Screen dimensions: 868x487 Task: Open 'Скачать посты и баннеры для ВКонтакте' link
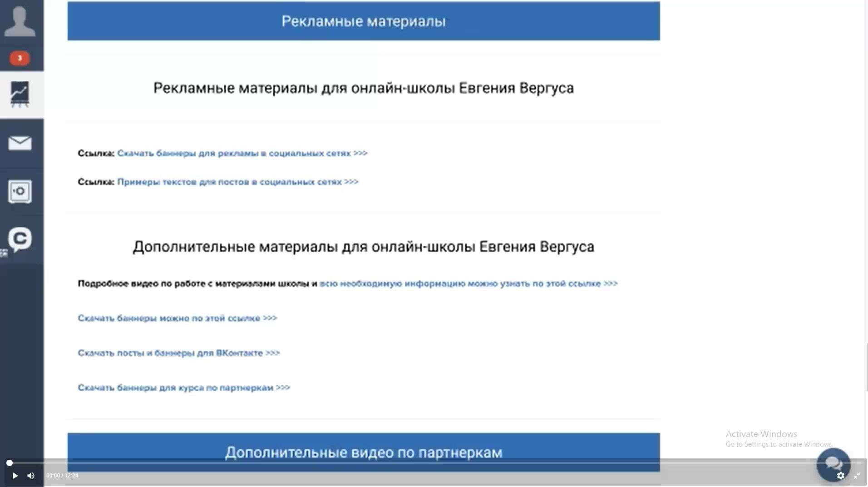[x=179, y=353]
